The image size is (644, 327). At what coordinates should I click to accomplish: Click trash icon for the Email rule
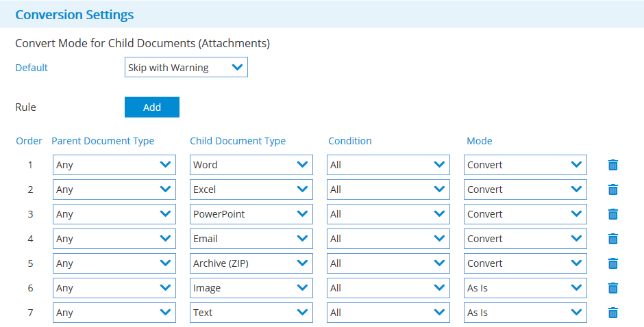point(612,239)
